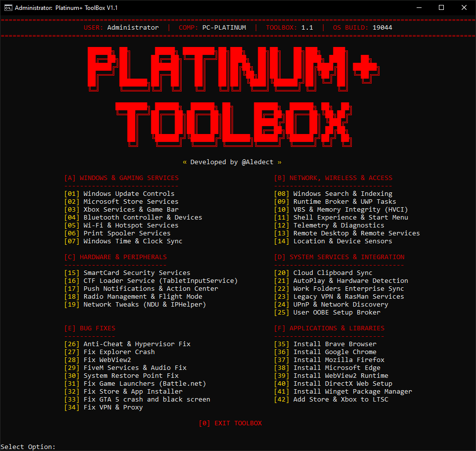Click '[E] BUG FIXES' heading
Viewport: 476px width, 451px height.
coord(90,328)
